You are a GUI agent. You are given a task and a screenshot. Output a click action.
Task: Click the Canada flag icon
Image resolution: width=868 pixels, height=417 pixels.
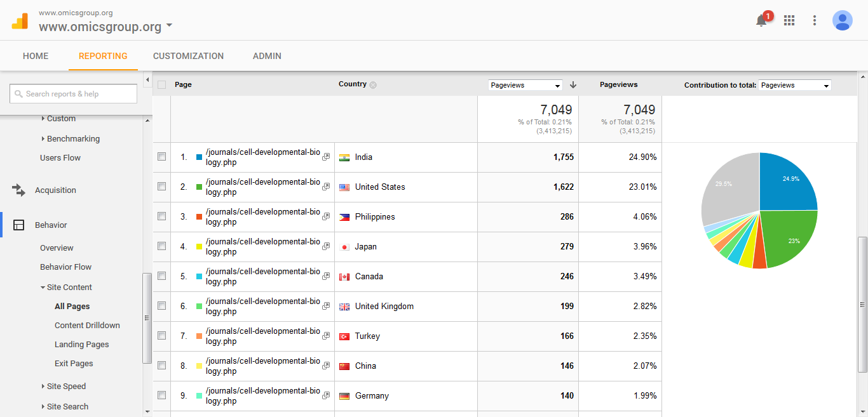[344, 277]
